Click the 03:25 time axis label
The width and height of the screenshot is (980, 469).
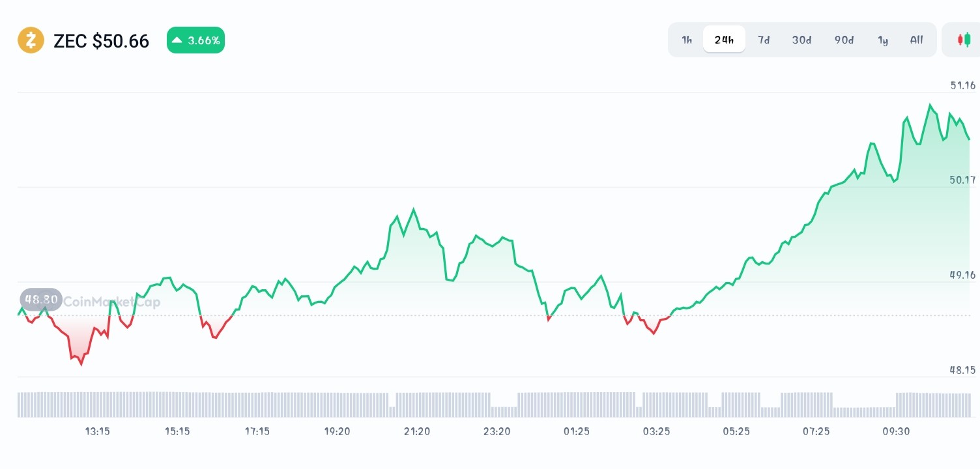pos(656,431)
